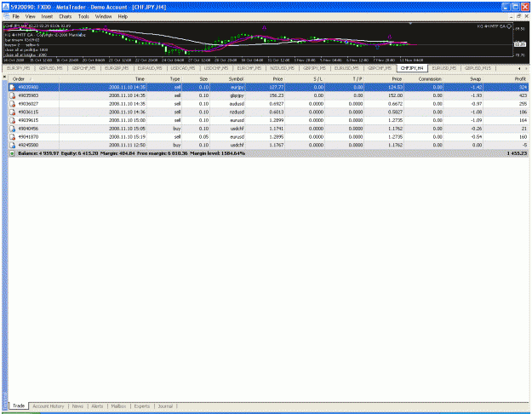Click the buy order icon beside 49040456
Screen dimensions: 532x414
tap(12, 129)
